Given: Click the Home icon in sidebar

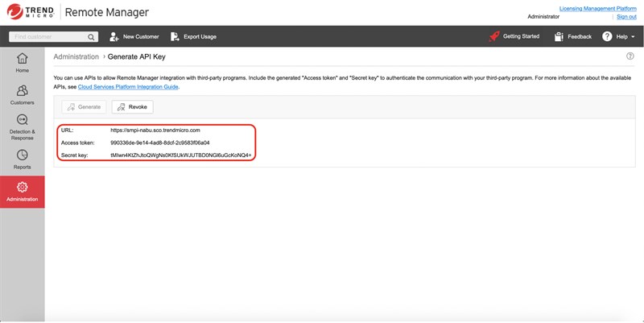Looking at the screenshot, I should (22, 59).
